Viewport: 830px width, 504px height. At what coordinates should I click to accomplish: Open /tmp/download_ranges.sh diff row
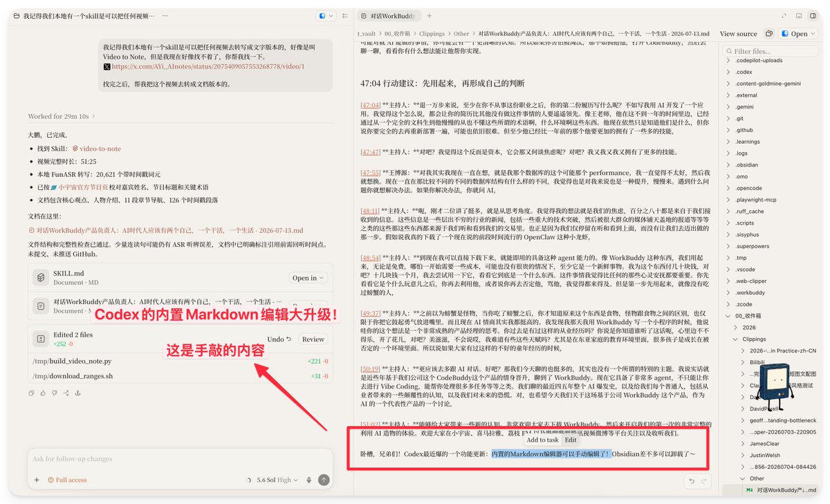181,375
